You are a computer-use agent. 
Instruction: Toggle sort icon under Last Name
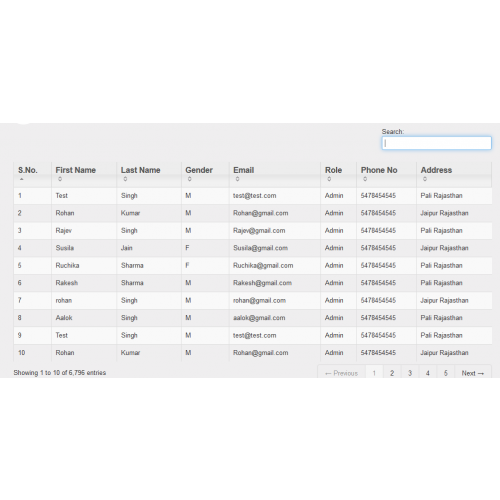pos(125,179)
